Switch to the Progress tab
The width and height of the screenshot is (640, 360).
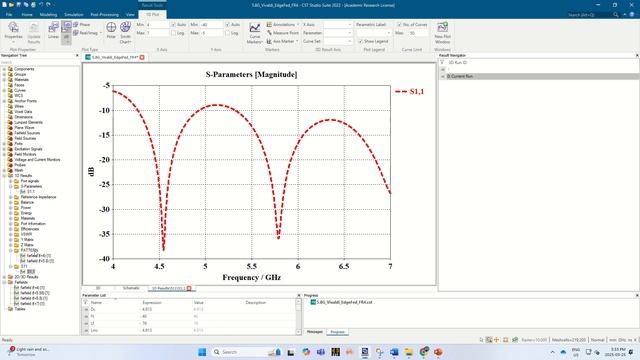pyautogui.click(x=338, y=332)
